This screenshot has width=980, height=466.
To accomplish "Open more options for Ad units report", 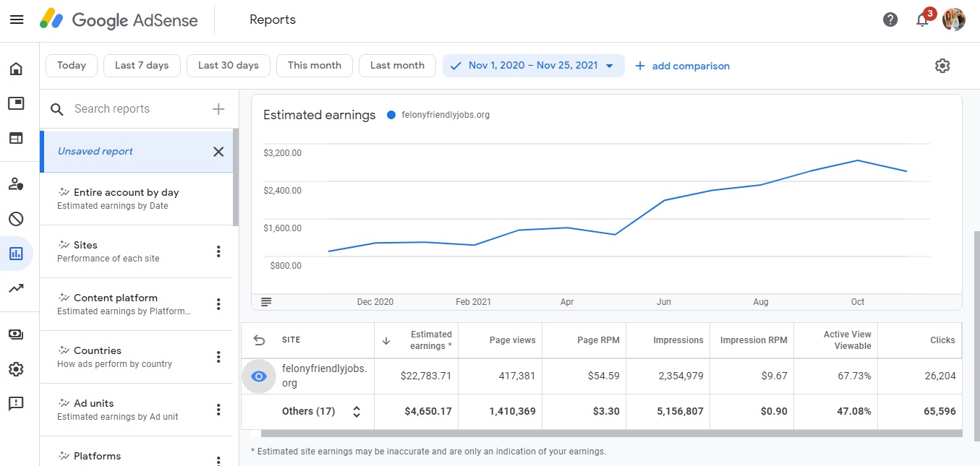I will pos(218,410).
